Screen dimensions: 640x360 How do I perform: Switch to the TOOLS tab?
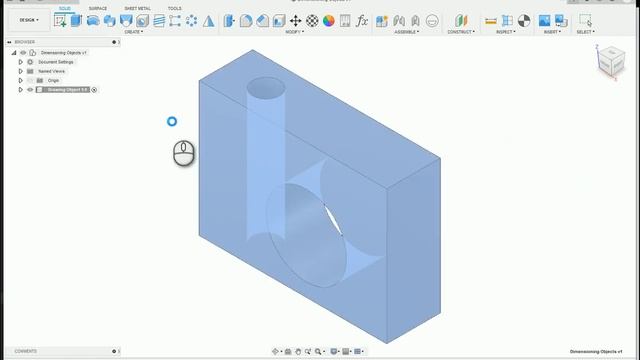tap(175, 8)
